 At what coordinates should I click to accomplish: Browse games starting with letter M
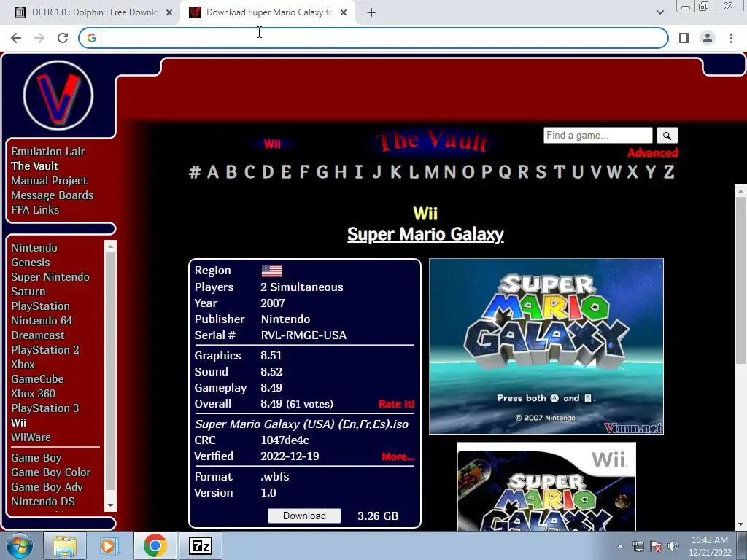click(x=432, y=171)
